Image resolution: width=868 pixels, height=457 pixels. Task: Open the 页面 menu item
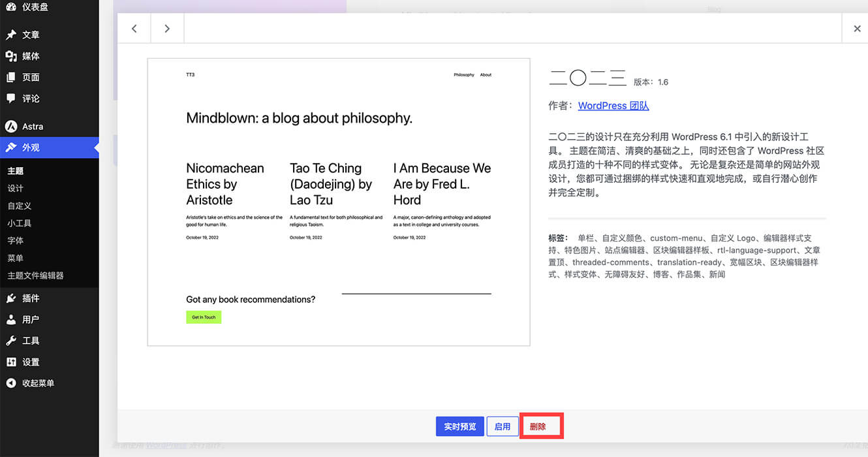50,77
